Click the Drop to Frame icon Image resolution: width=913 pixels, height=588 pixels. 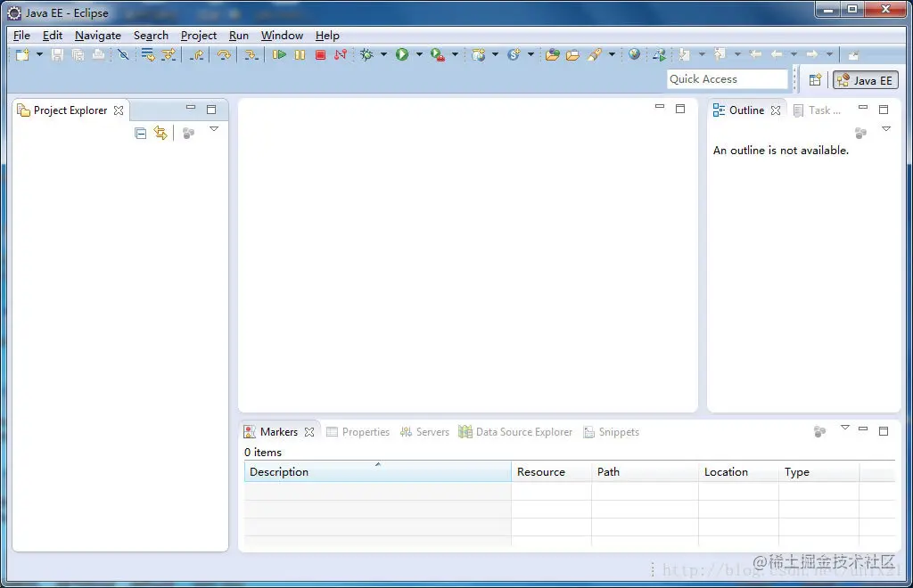(x=148, y=54)
